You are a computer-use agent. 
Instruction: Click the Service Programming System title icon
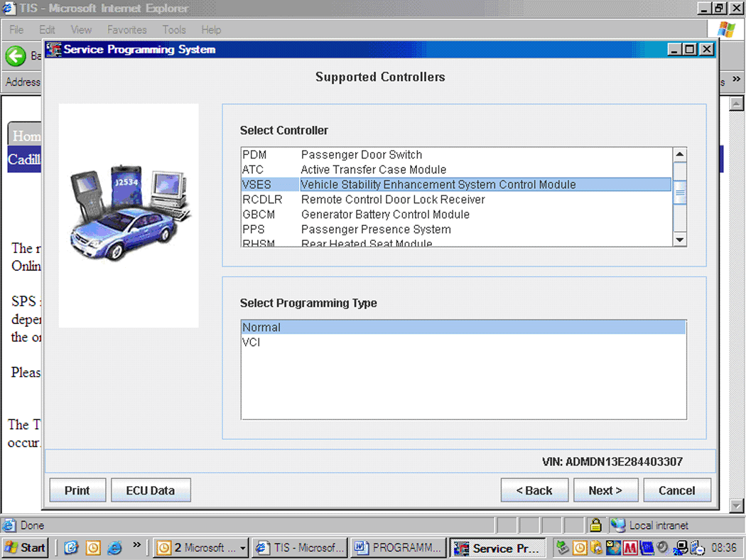pyautogui.click(x=54, y=50)
